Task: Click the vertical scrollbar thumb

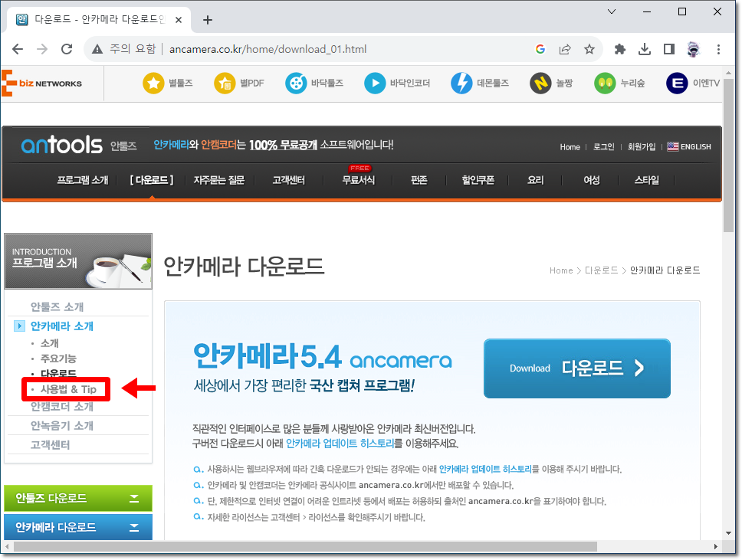Action: (728, 156)
